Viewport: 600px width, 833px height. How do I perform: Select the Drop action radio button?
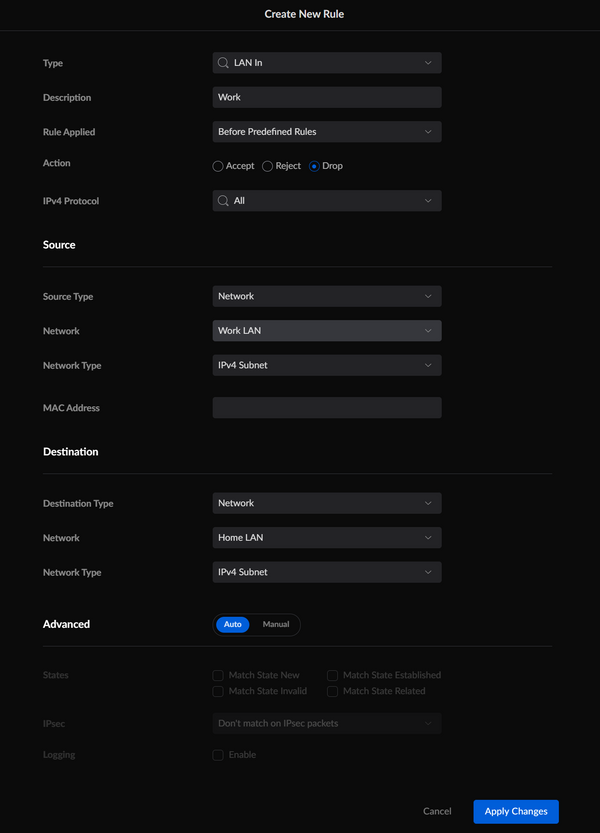click(314, 166)
